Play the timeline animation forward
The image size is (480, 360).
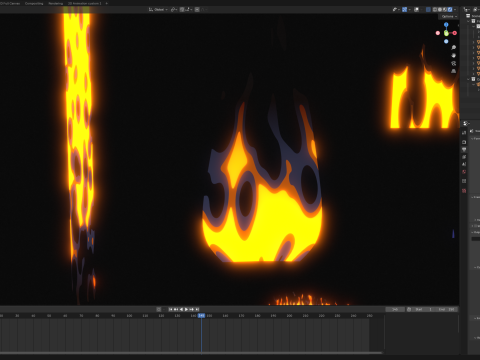[186, 309]
